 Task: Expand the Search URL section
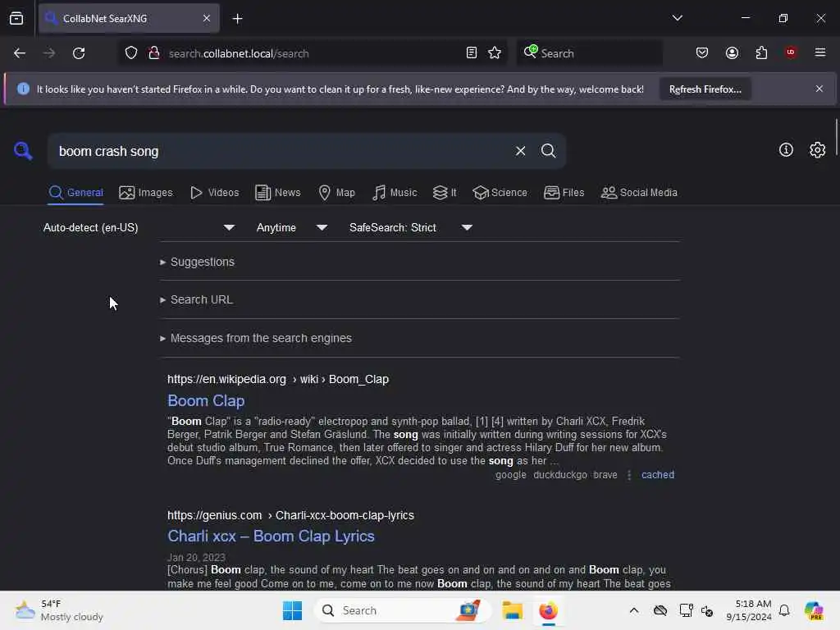[x=197, y=300]
